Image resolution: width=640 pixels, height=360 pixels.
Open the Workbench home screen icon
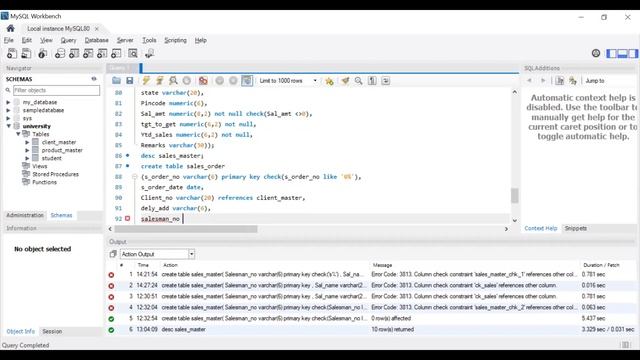tap(11, 28)
